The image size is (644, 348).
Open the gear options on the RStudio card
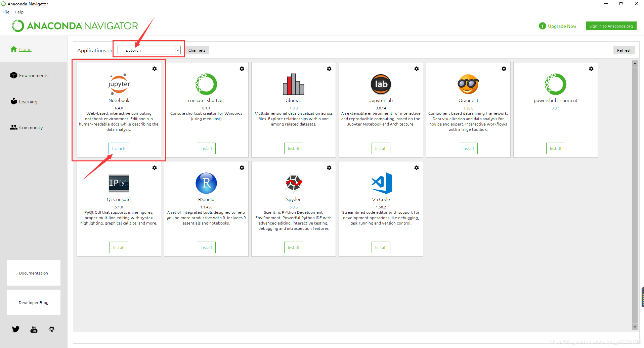click(x=242, y=168)
